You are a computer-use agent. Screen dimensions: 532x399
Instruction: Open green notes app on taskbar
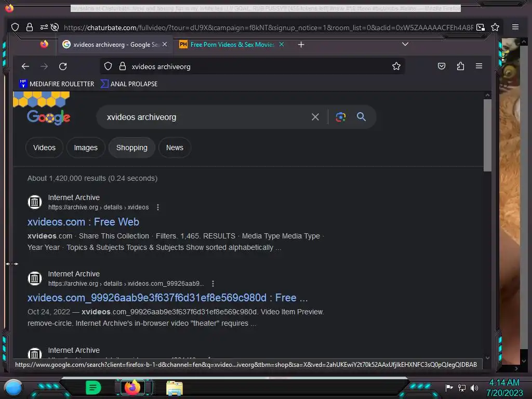93,388
